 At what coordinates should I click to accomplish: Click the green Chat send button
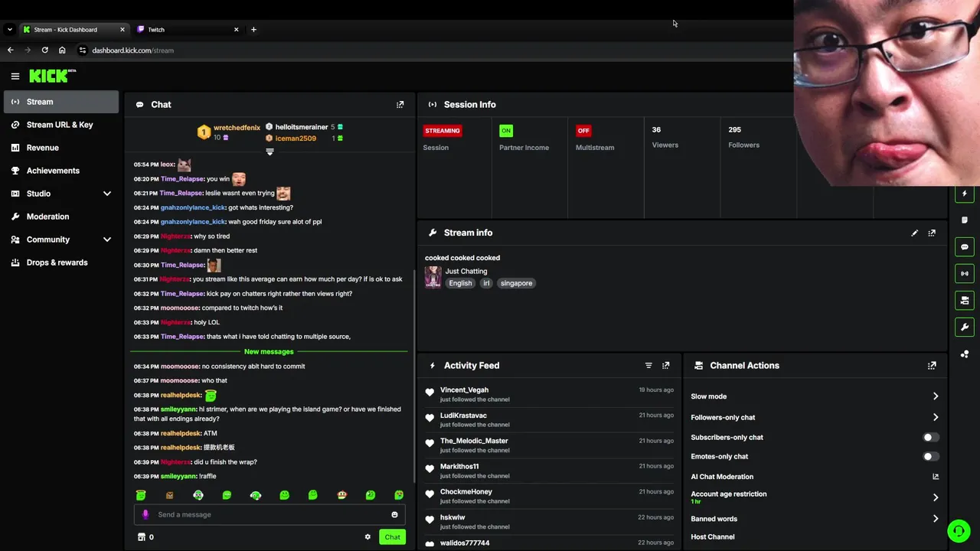[392, 537]
